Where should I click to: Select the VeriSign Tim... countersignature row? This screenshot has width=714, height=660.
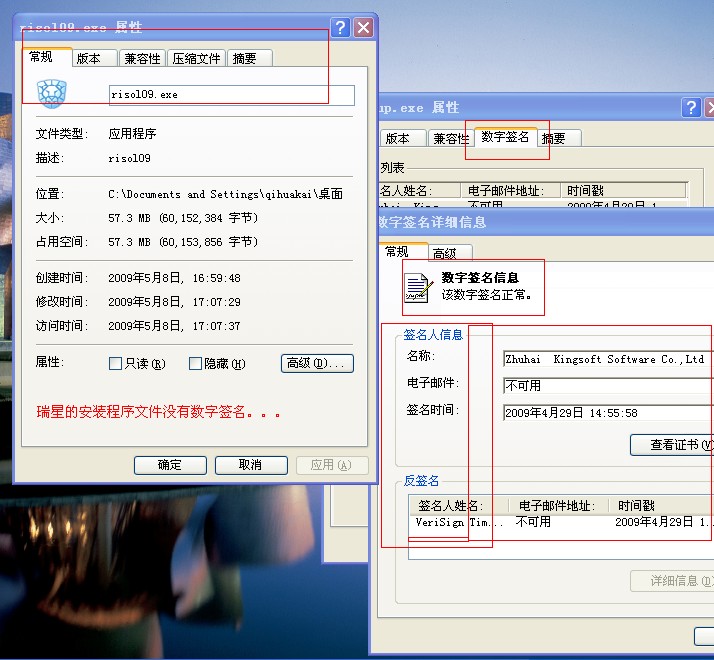(561, 522)
